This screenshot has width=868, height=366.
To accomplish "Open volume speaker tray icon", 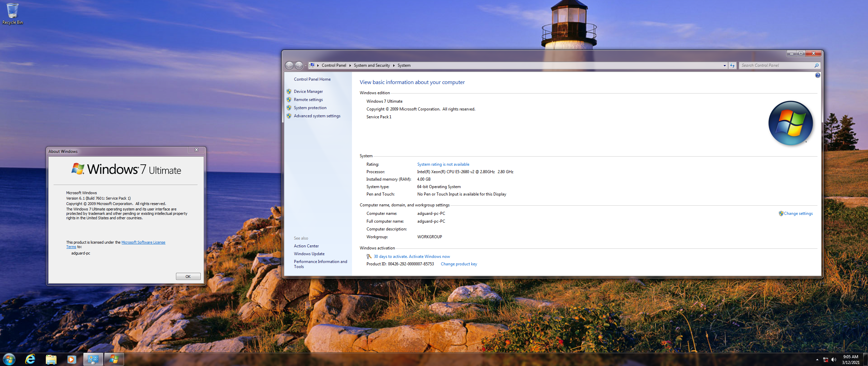I will click(x=834, y=360).
